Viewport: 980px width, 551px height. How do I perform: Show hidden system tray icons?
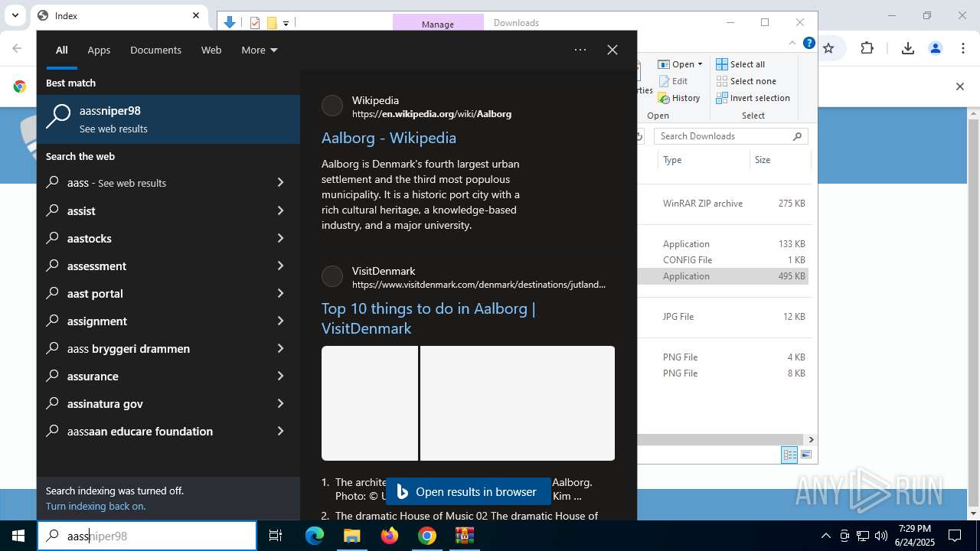(825, 536)
